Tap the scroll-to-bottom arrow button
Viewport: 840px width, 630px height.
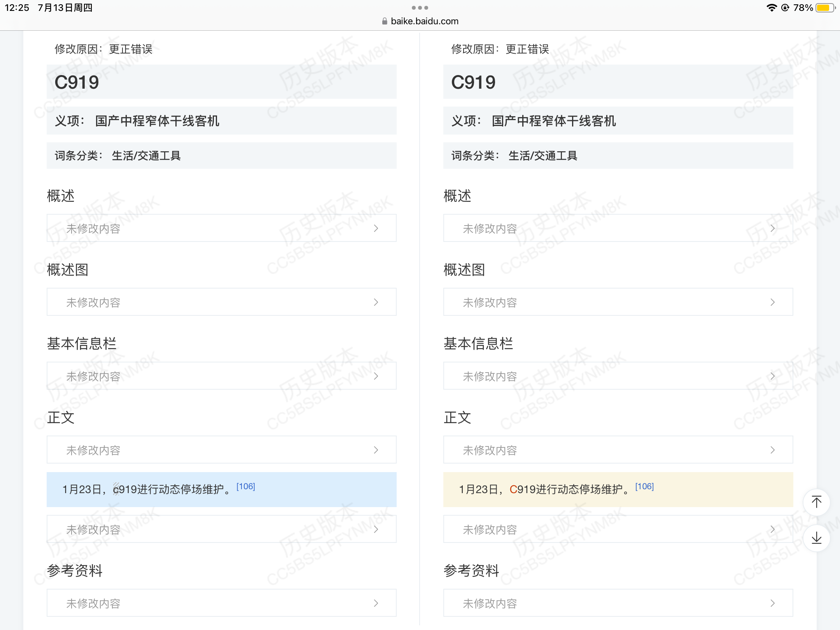click(x=816, y=538)
